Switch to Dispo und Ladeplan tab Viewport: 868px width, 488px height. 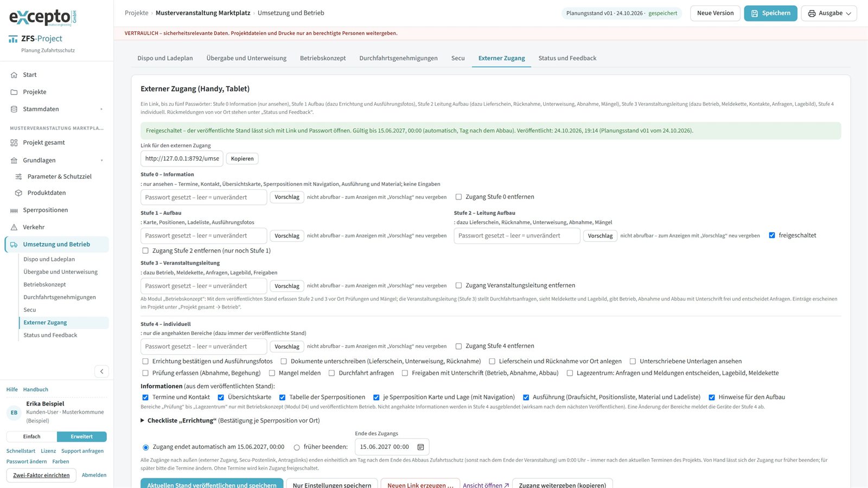click(x=165, y=58)
